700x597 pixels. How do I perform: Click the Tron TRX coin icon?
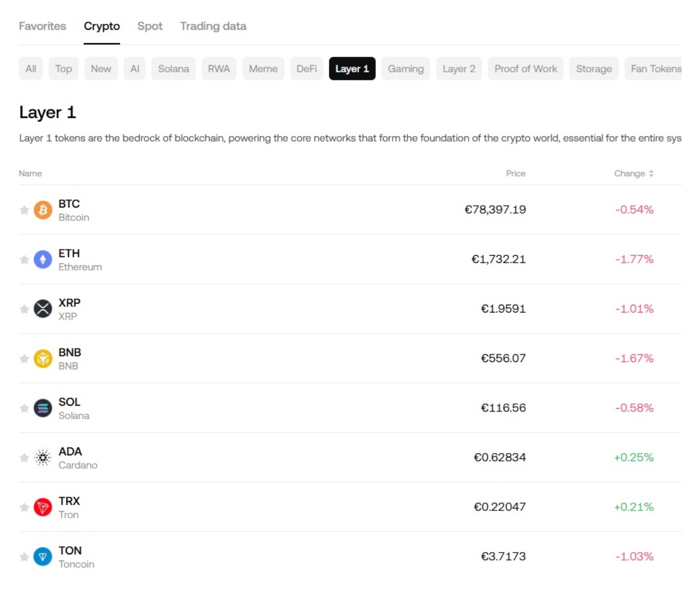pos(42,507)
